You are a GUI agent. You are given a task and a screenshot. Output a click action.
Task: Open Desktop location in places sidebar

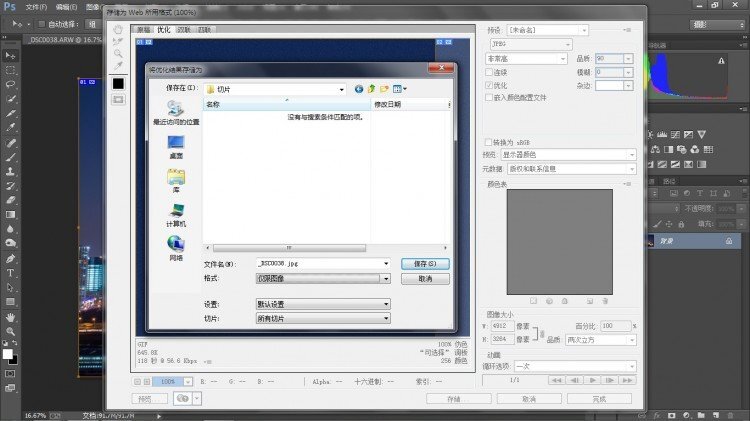point(176,147)
